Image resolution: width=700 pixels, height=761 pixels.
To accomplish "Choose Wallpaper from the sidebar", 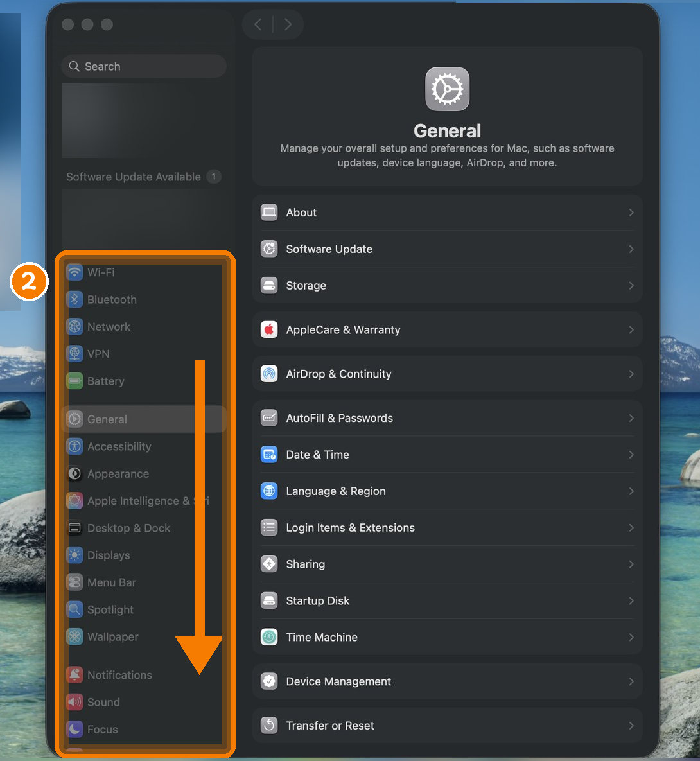I will pyautogui.click(x=144, y=636).
